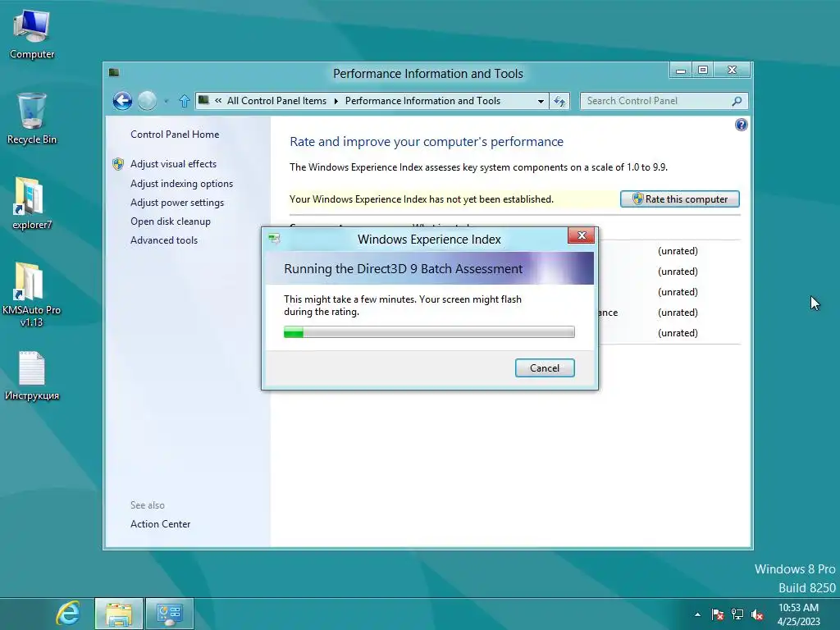Close the Windows Experience Index dialog
Image resolution: width=840 pixels, height=630 pixels.
(x=582, y=235)
